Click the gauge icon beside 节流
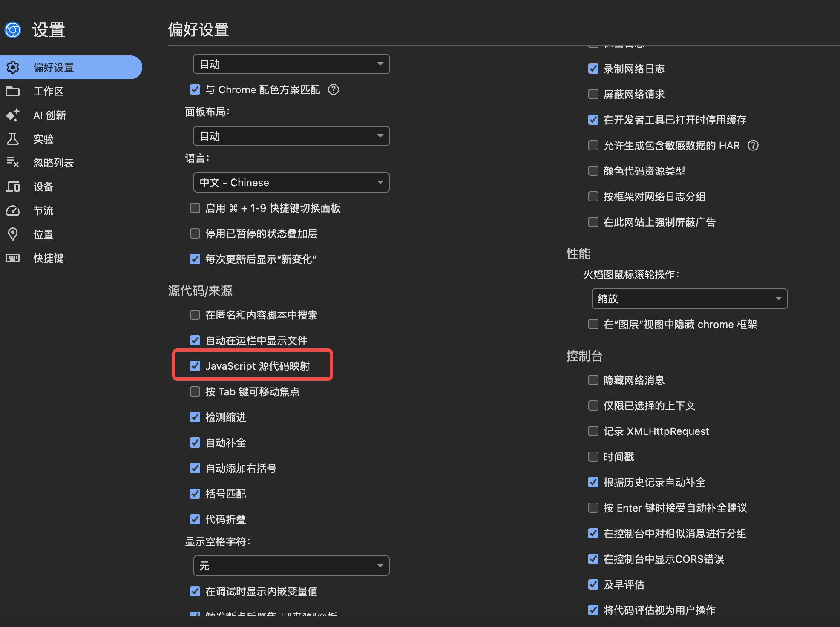The image size is (840, 627). pos(13,210)
